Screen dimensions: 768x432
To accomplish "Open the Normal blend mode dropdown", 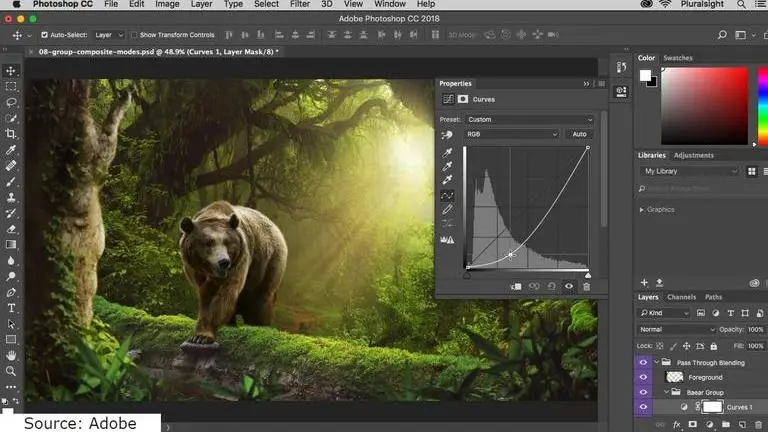I will 677,329.
